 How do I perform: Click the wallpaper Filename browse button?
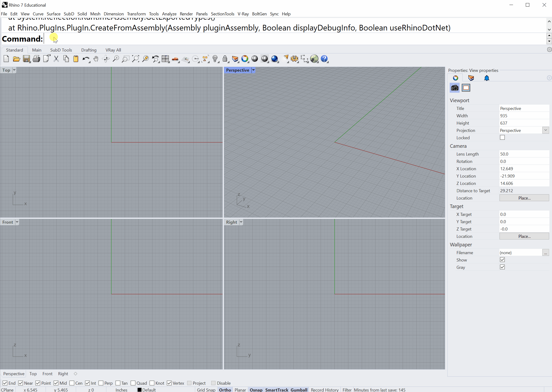(545, 253)
